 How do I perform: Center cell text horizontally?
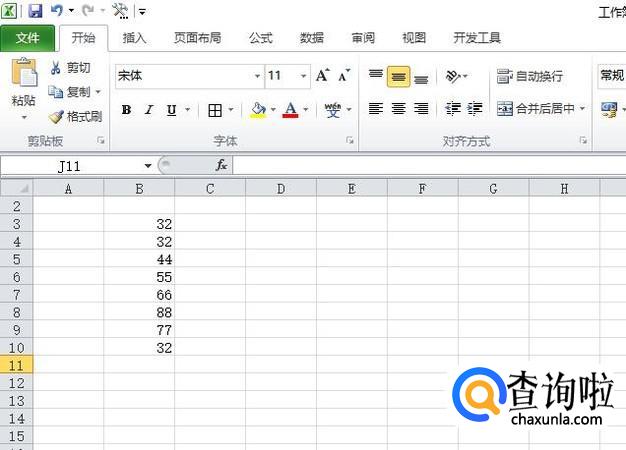[x=398, y=109]
